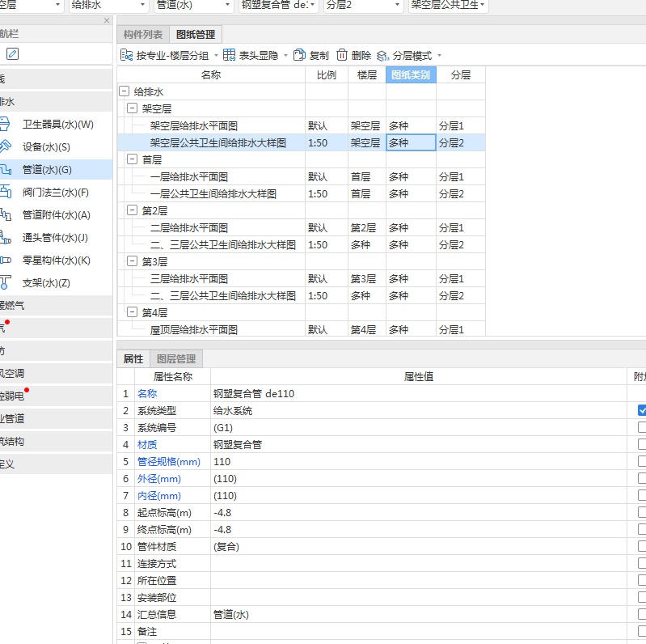646x644 pixels.
Task: Click the 分层 column header
Action: [461, 74]
